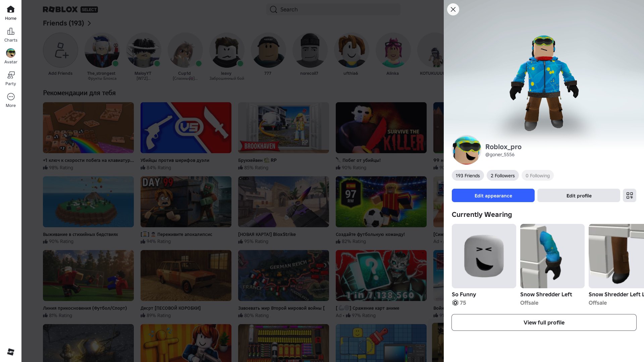Open MaloyYT friend avatar
The height and width of the screenshot is (362, 644).
(x=144, y=50)
